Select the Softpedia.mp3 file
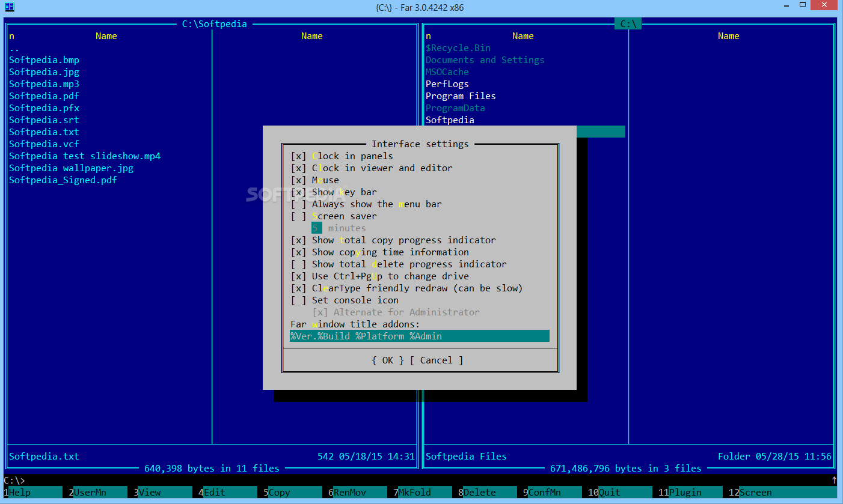843x504 pixels. point(44,84)
